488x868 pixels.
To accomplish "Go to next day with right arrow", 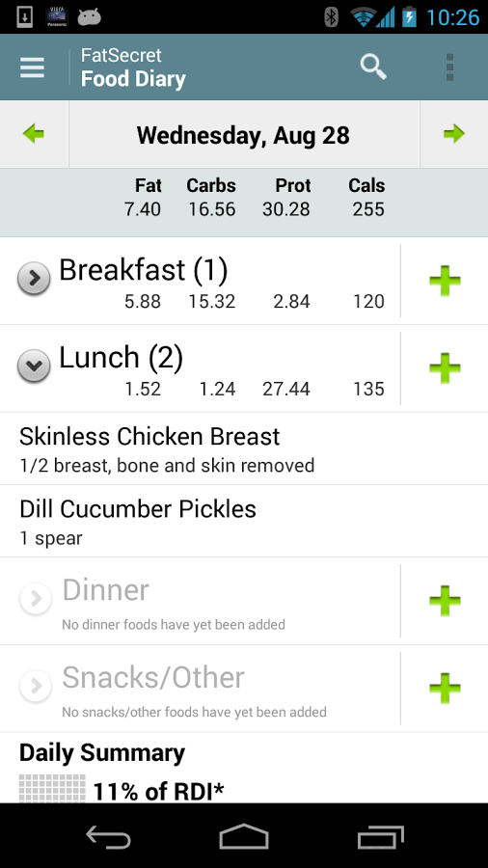I will click(x=453, y=134).
